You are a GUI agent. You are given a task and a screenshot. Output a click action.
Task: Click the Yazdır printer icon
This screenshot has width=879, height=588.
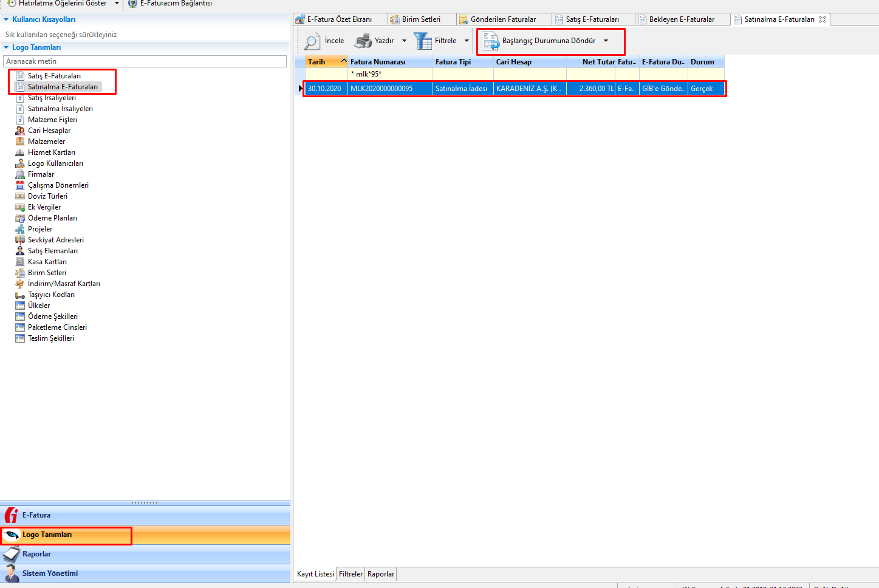363,41
